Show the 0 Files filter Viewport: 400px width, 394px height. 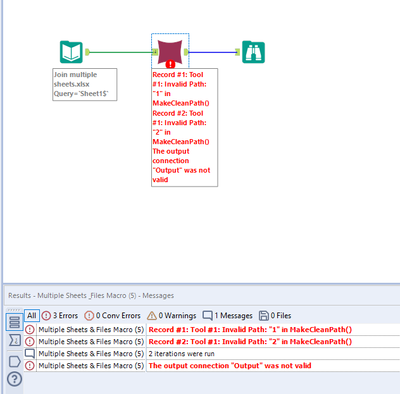click(275, 315)
